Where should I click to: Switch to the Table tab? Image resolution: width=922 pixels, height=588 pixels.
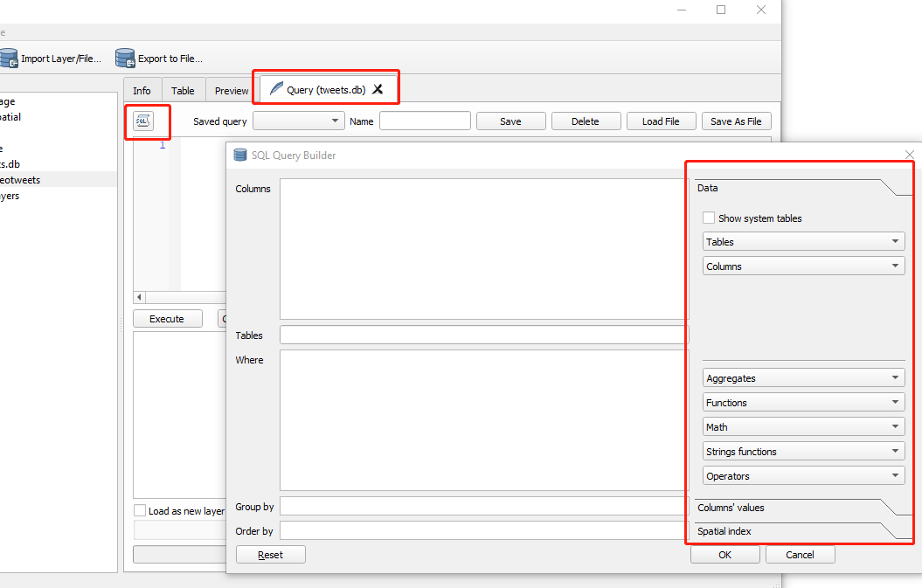(183, 91)
